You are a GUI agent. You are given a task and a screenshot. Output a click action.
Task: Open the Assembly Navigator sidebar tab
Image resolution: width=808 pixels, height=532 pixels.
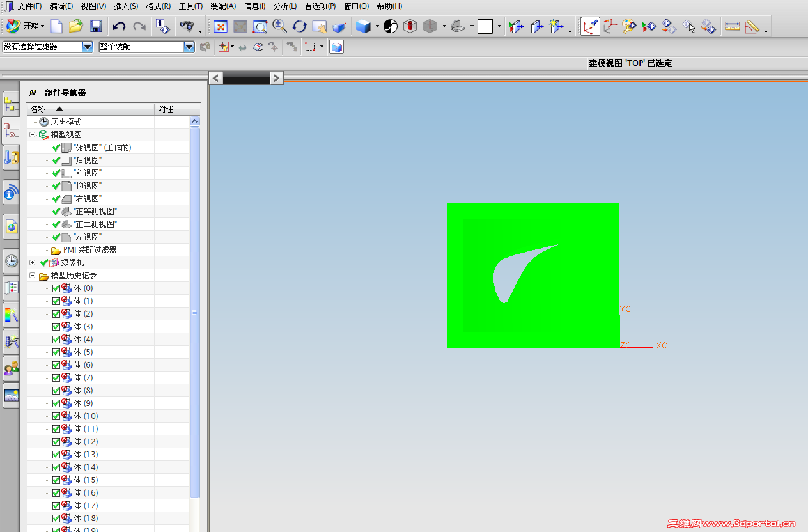pyautogui.click(x=11, y=104)
